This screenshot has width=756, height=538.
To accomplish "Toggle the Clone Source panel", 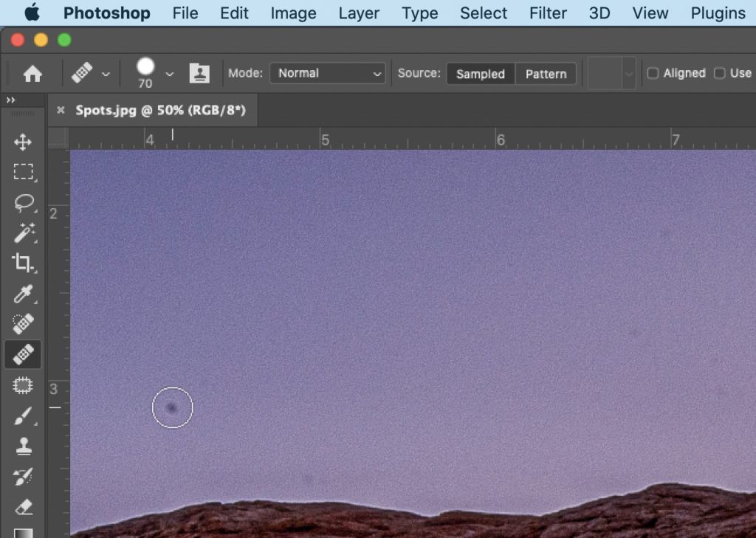I will pyautogui.click(x=199, y=73).
